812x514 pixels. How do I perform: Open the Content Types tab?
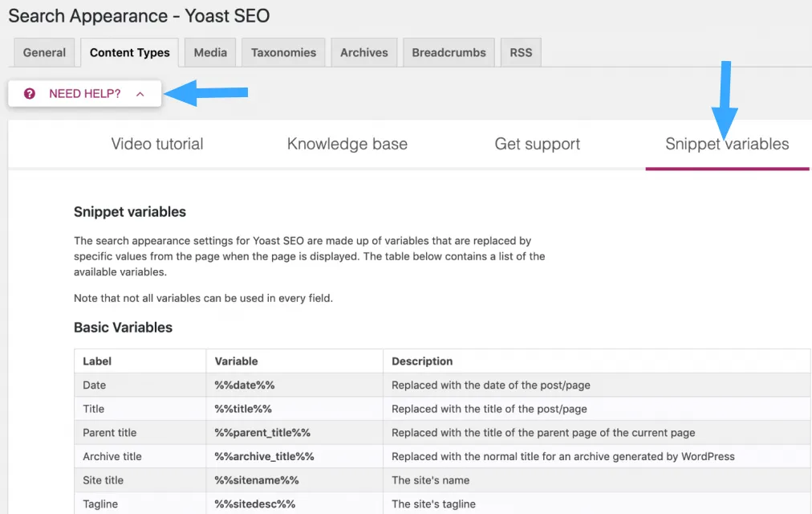129,51
